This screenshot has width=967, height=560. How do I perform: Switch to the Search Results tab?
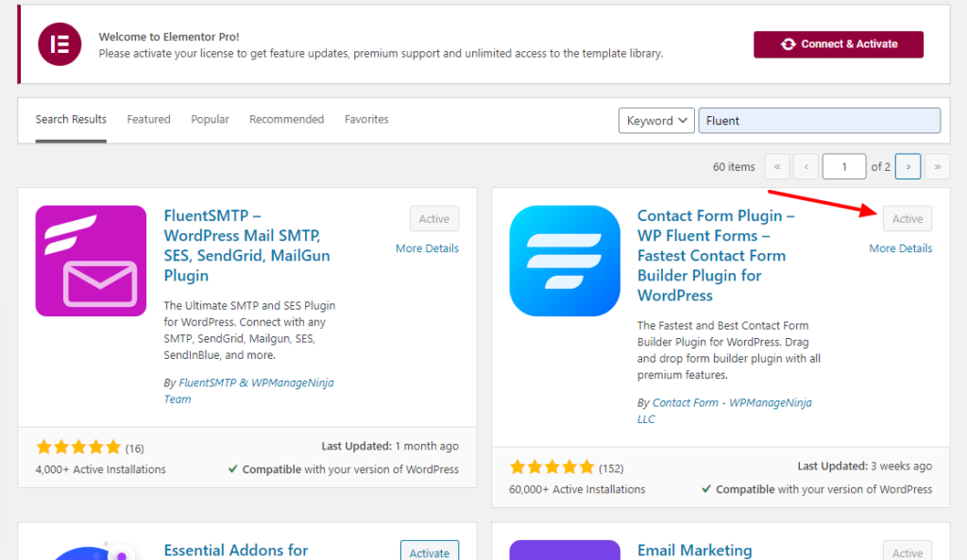tap(71, 120)
